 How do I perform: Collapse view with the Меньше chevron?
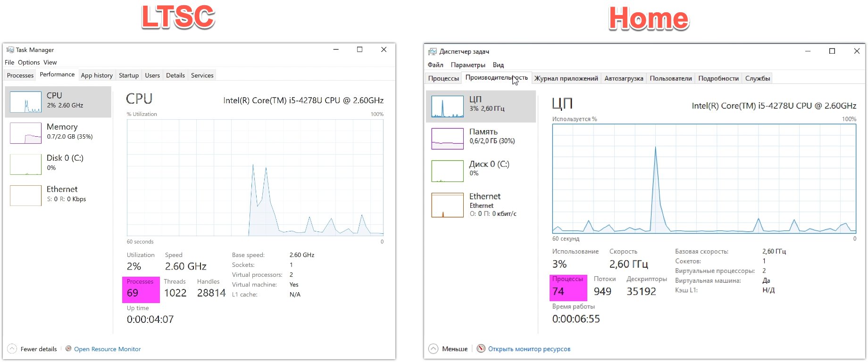pyautogui.click(x=433, y=349)
